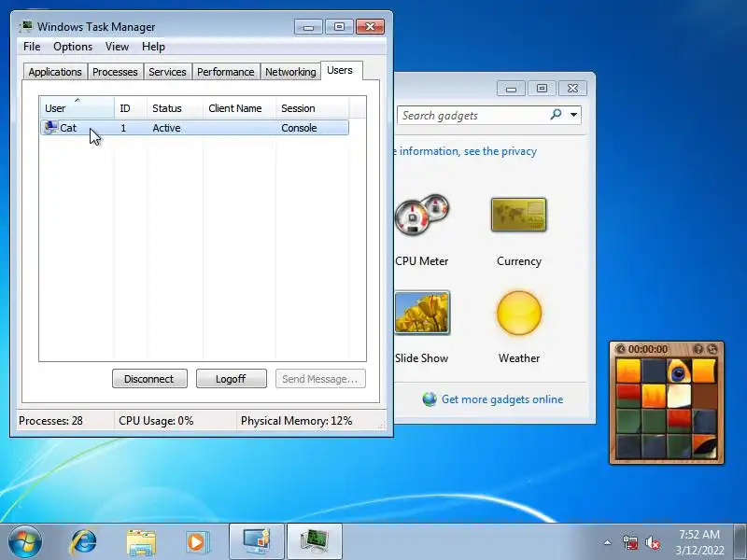Image resolution: width=747 pixels, height=560 pixels.
Task: Switch to the Applications tab
Action: 55,72
